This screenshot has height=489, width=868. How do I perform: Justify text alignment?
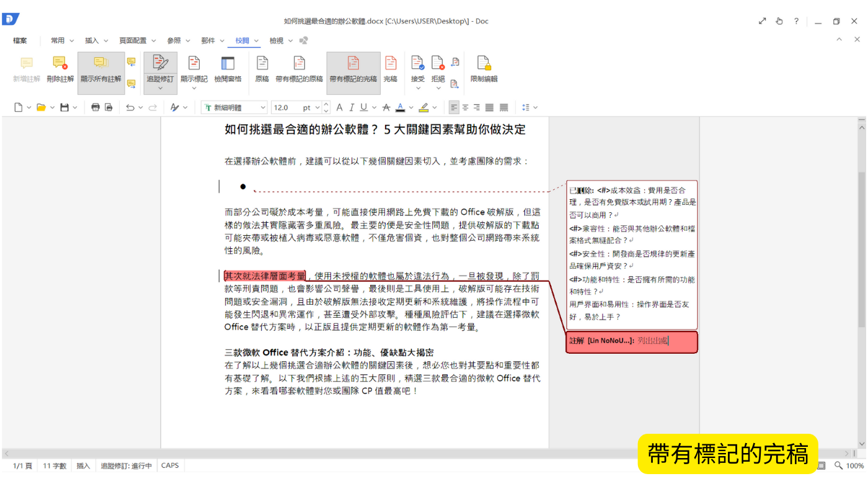point(490,107)
